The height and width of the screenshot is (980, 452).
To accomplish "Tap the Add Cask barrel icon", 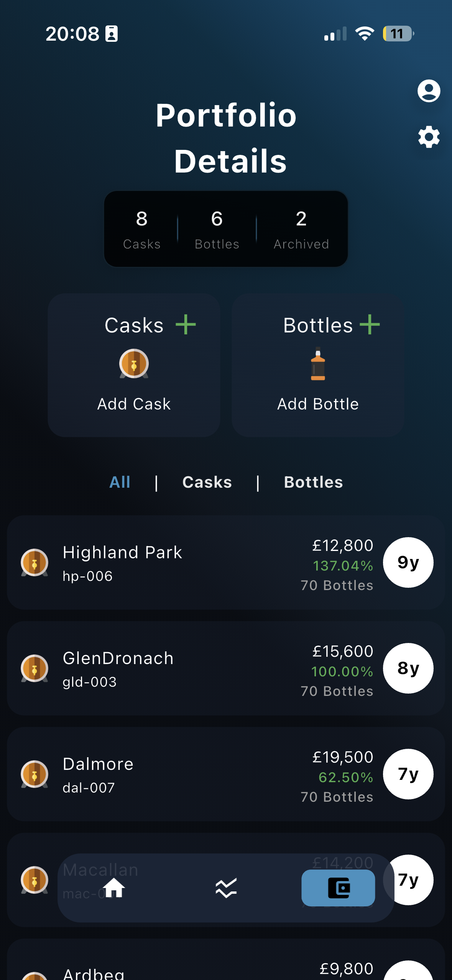I will [x=134, y=364].
